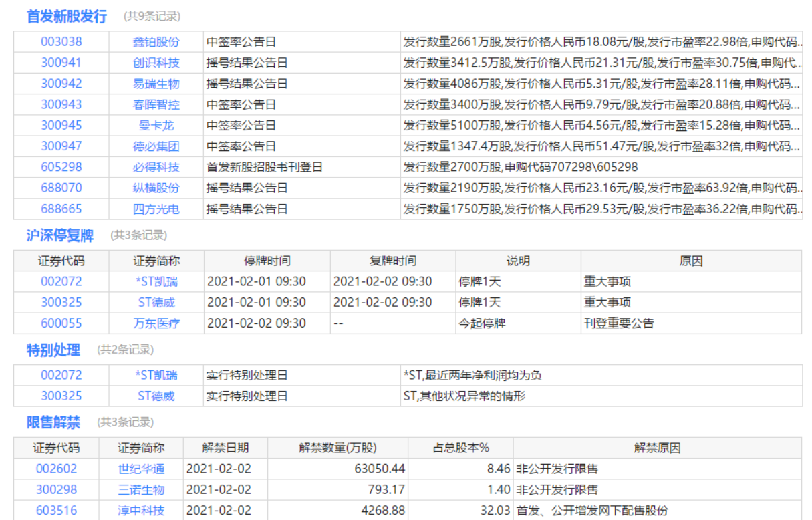Open stock code 003038 link
The width and height of the screenshot is (812, 520).
pos(61,41)
